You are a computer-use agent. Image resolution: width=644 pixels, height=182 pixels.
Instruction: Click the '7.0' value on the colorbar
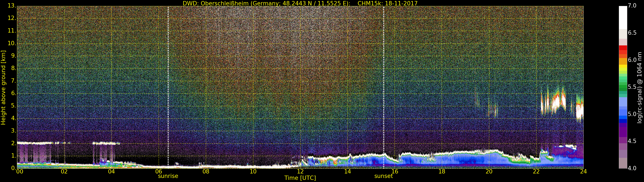(632, 6)
